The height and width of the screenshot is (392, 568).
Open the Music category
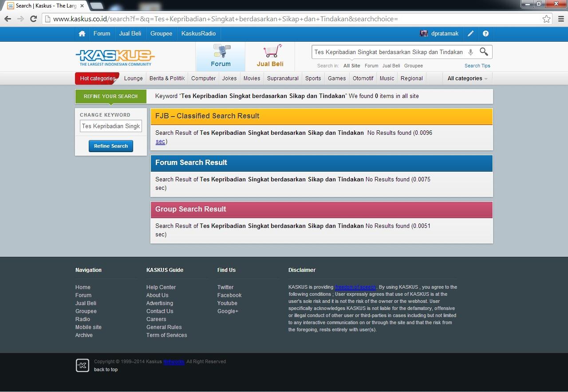[387, 78]
